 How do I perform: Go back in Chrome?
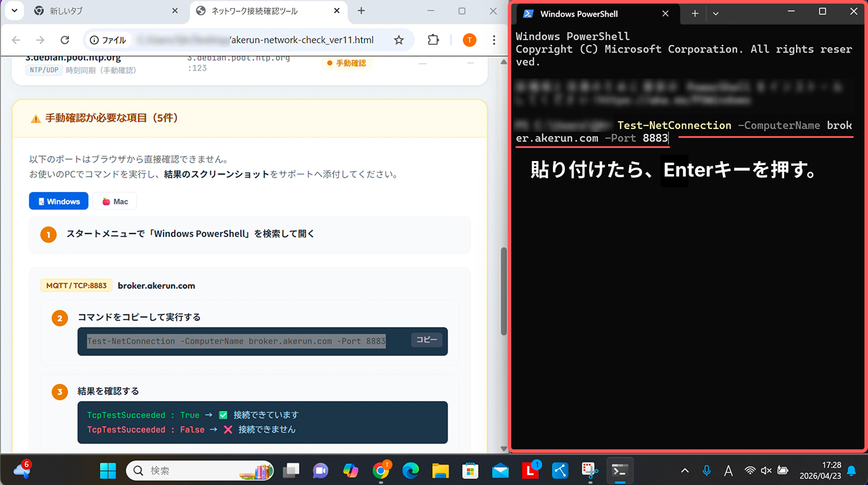point(16,40)
